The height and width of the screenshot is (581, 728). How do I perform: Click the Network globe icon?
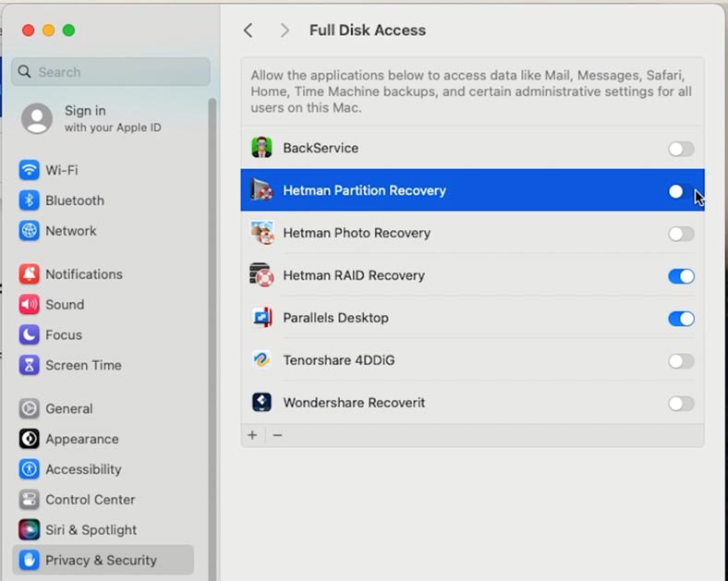[x=29, y=231]
